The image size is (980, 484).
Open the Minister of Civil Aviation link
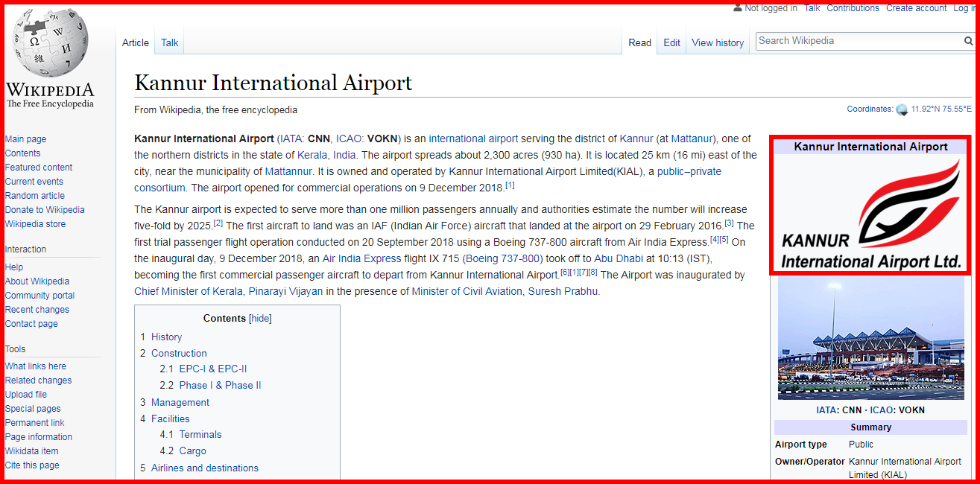pyautogui.click(x=467, y=292)
